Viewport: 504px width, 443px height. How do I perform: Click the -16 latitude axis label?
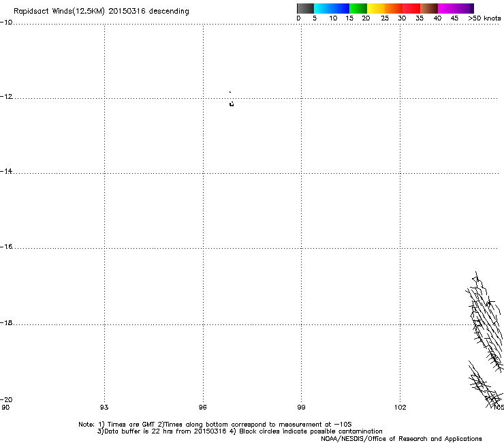pos(6,247)
